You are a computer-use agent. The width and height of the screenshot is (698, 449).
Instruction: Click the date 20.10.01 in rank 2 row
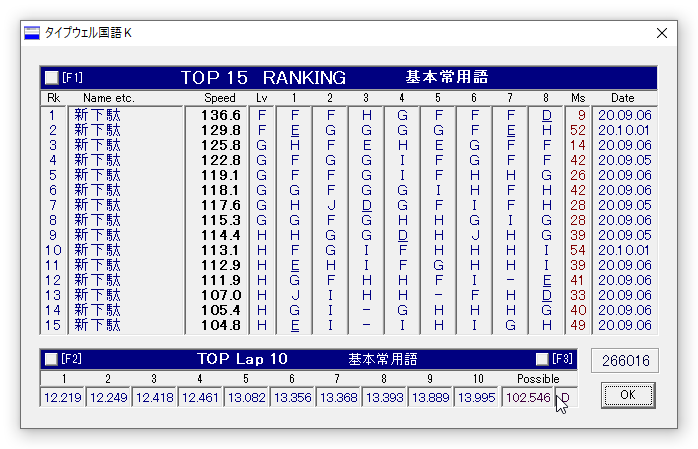624,130
